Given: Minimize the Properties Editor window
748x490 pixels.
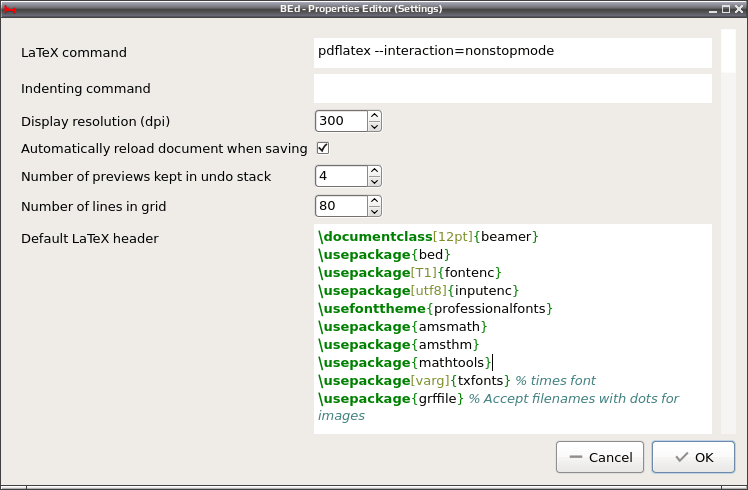Looking at the screenshot, I should 713,9.
